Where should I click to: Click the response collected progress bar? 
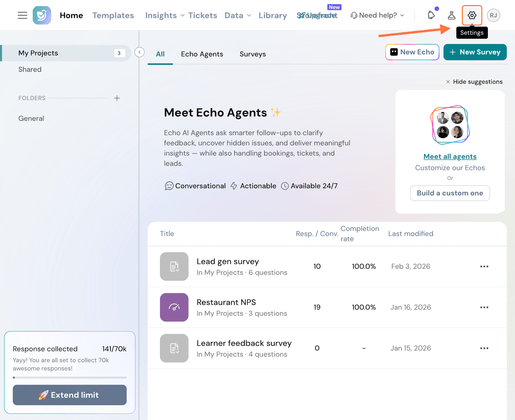70,378
